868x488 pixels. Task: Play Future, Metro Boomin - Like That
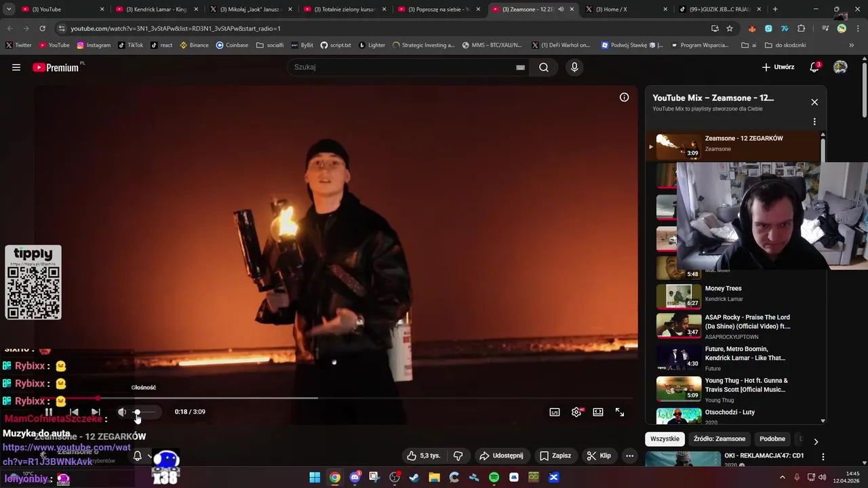pos(734,358)
